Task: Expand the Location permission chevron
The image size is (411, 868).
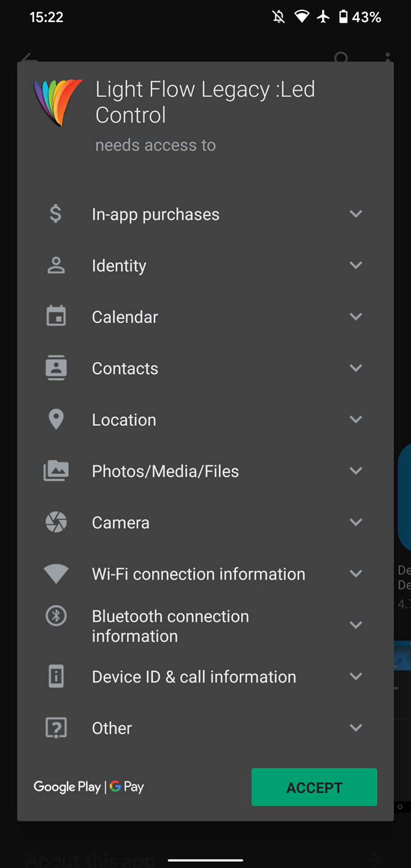Action: click(356, 419)
